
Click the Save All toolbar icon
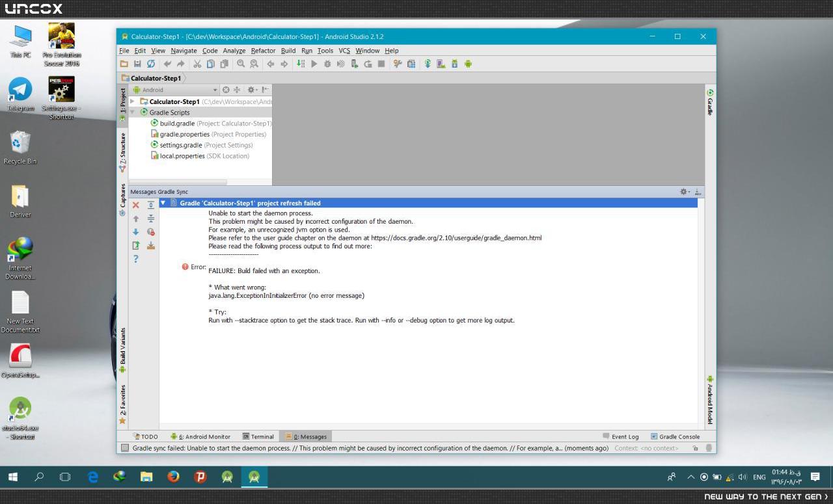(x=137, y=64)
